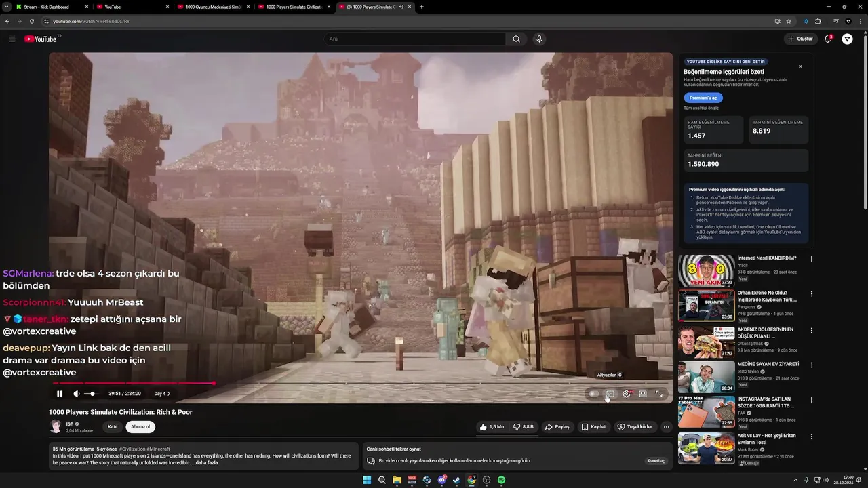Bookmark this page with star icon
Screen dimensions: 868x488
click(789, 21)
